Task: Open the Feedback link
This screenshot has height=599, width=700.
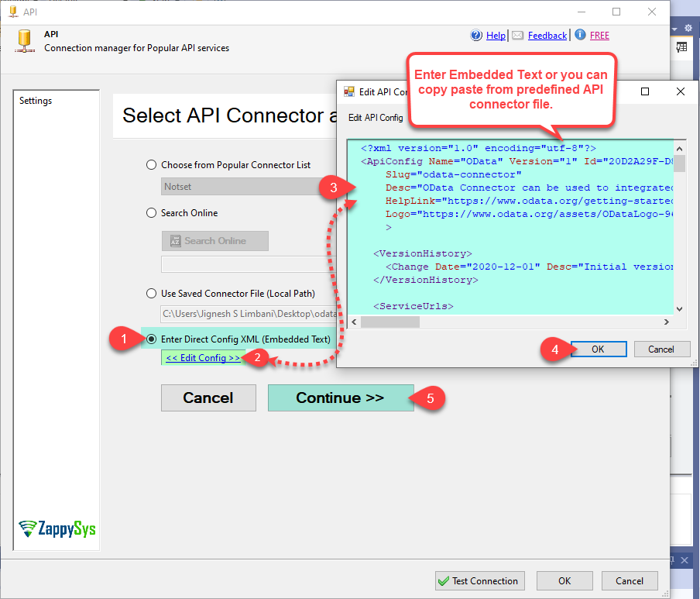Action: click(547, 36)
